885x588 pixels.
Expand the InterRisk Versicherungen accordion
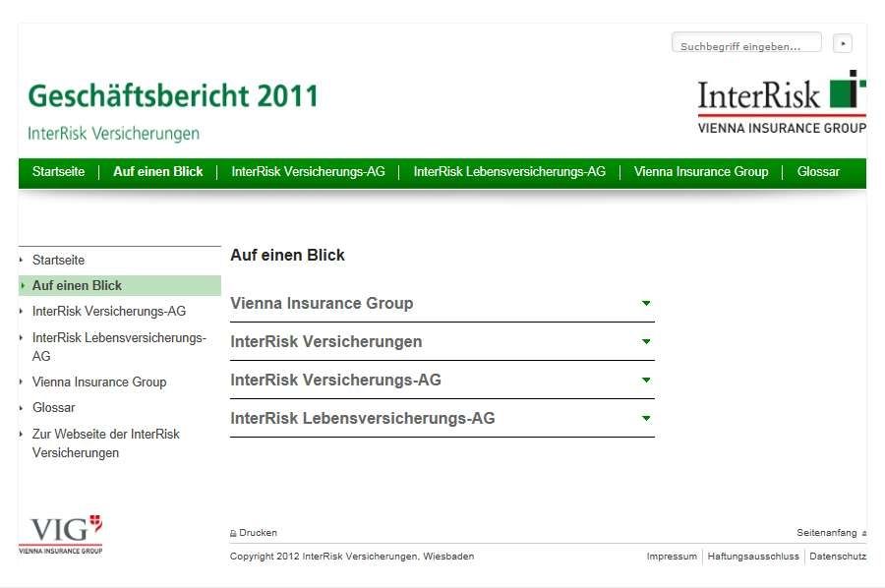(645, 342)
